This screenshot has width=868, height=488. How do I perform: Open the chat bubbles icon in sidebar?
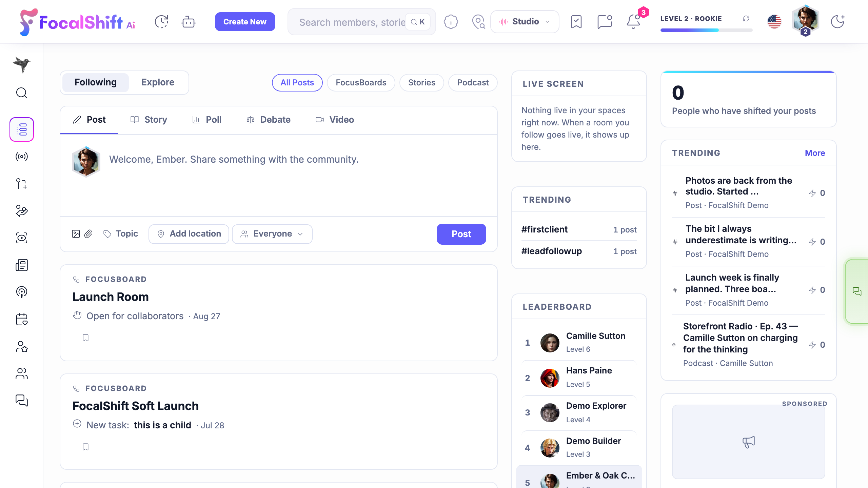tap(22, 401)
